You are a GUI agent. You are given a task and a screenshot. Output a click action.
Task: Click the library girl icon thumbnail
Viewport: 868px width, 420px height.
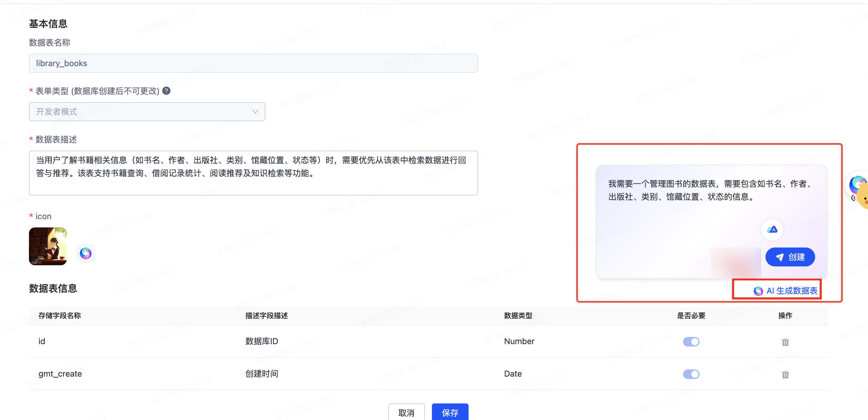click(x=48, y=246)
